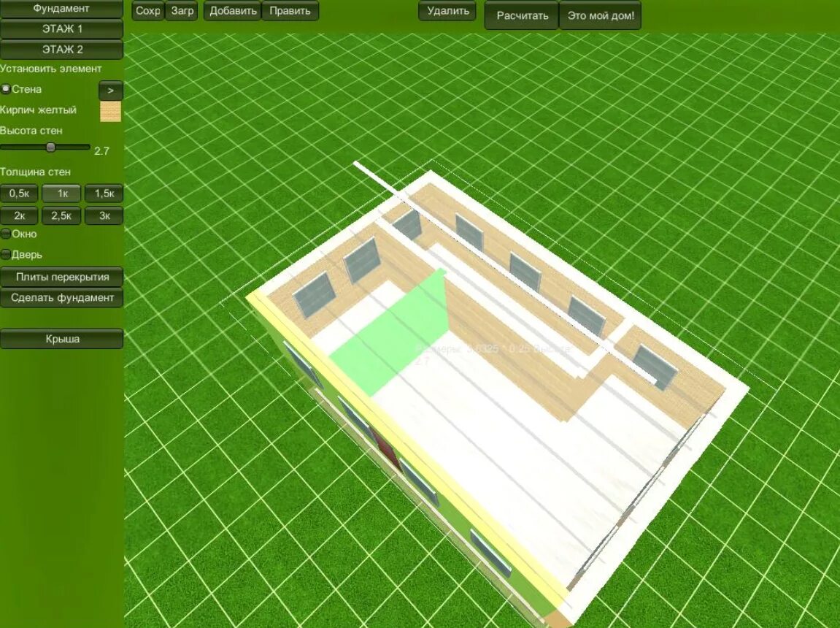
Task: Click the Удалить delete button
Action: tap(448, 11)
